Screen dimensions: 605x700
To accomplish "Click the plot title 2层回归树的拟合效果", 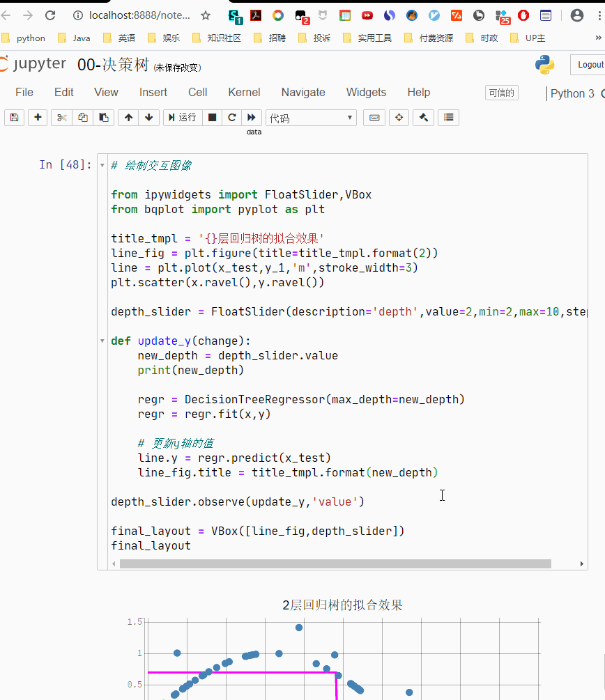I will pos(342,605).
